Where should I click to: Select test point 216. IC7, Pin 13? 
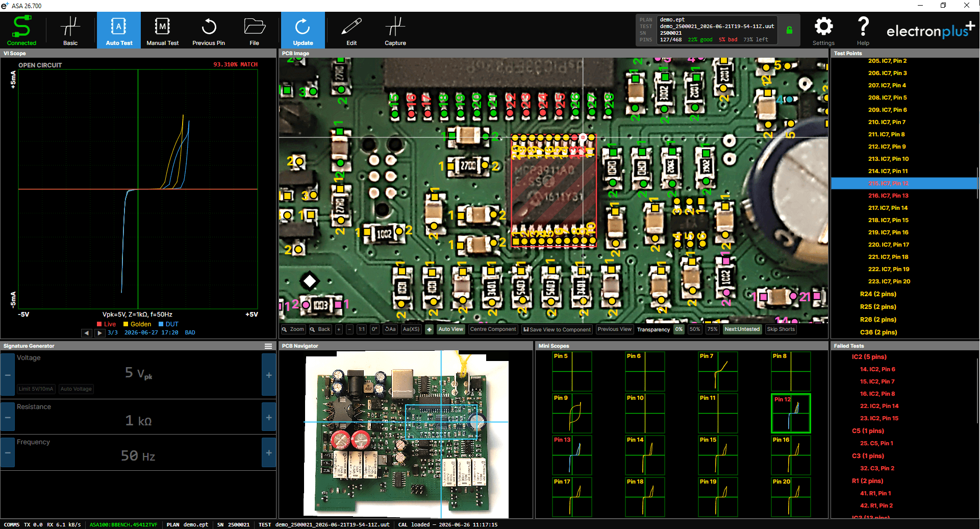tap(888, 196)
